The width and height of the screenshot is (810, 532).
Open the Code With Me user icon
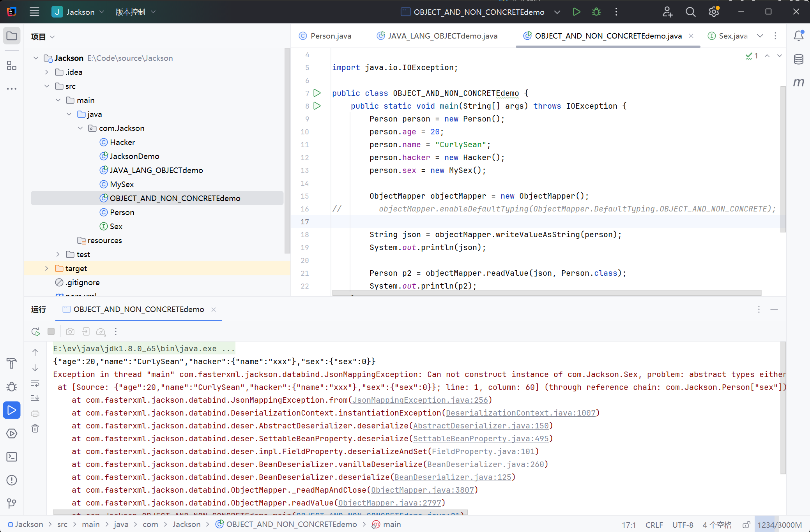[667, 12]
